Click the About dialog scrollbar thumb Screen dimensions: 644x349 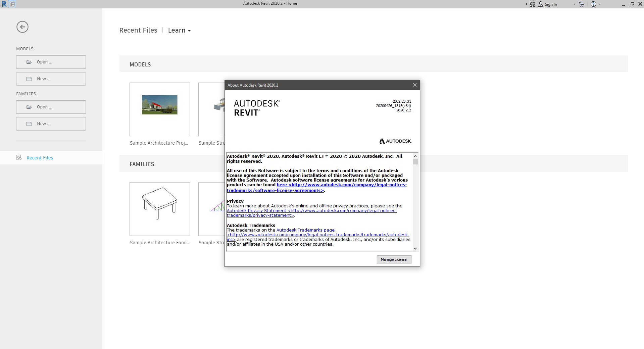coord(415,162)
